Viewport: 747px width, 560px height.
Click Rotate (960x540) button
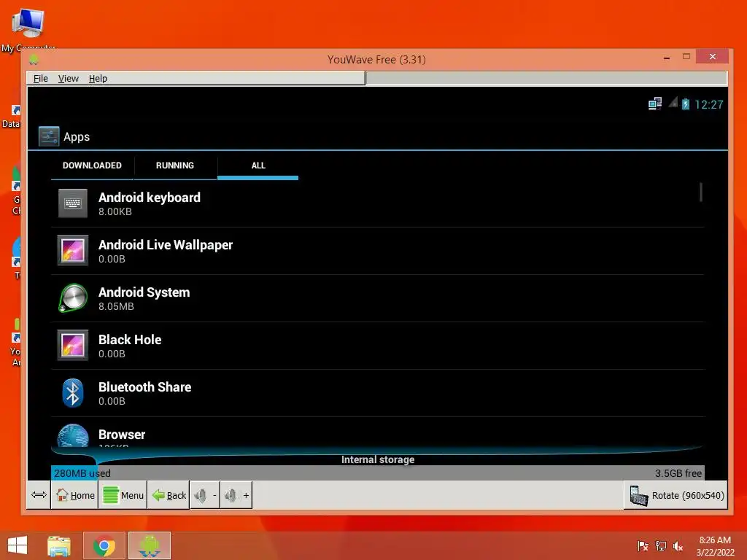point(676,495)
